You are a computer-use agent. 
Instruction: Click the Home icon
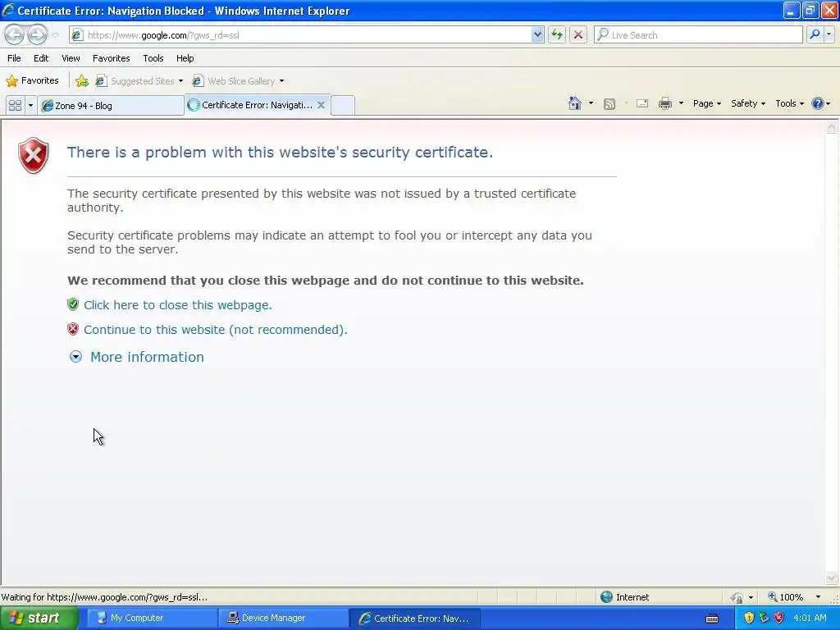tap(575, 103)
